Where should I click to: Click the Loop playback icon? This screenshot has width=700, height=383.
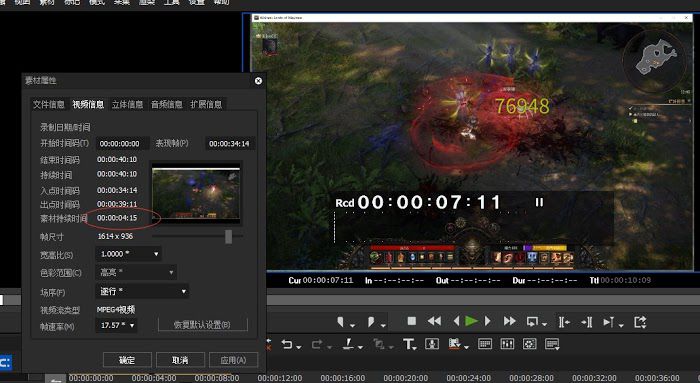click(x=532, y=321)
